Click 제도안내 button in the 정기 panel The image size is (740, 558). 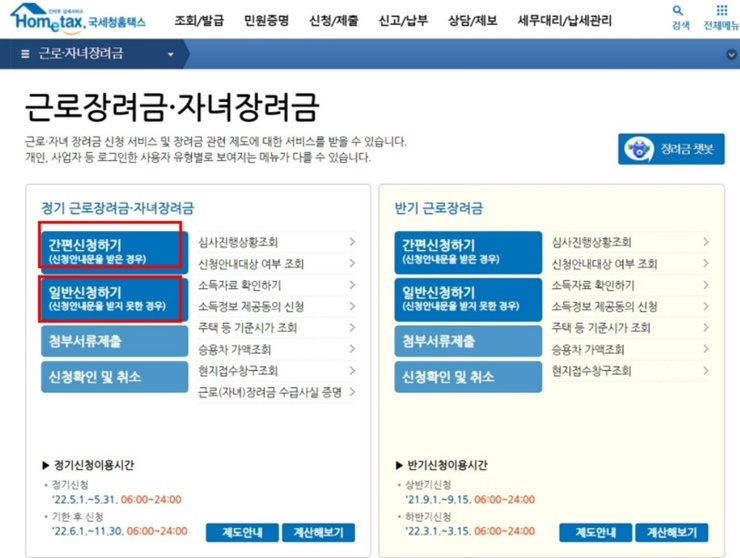(242, 533)
